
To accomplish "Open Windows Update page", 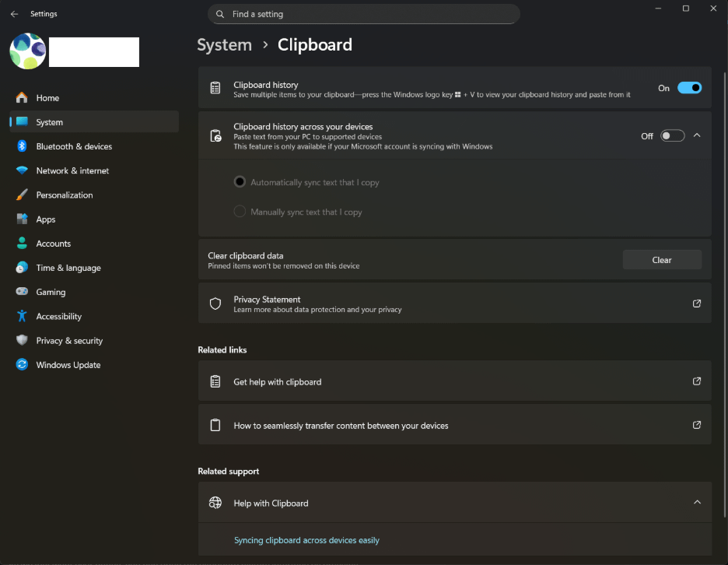I will pyautogui.click(x=94, y=364).
